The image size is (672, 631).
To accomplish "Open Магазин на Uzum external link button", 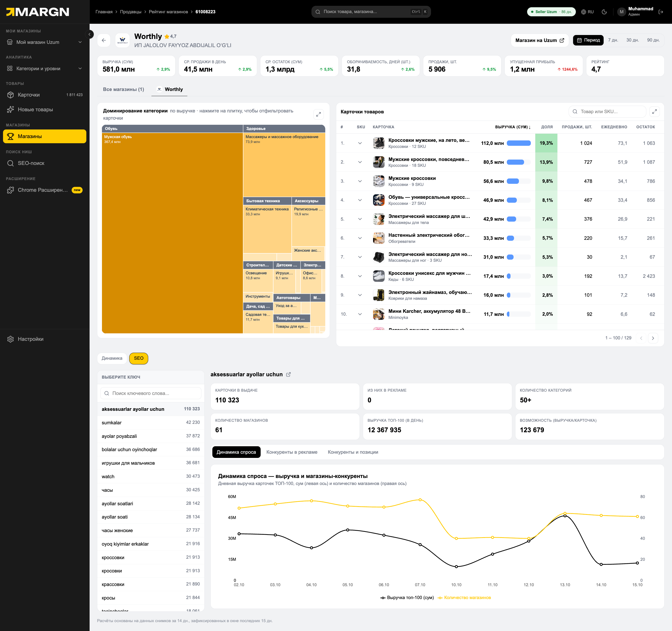I will (539, 40).
